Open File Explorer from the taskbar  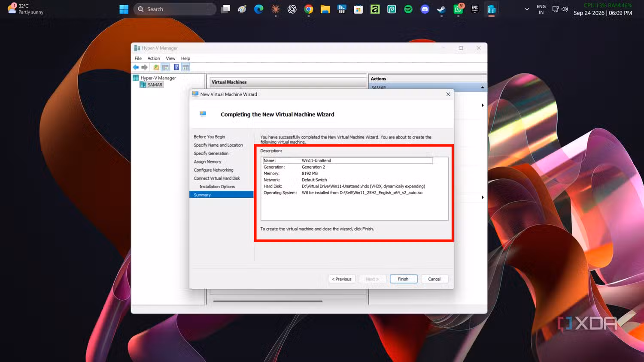point(325,9)
